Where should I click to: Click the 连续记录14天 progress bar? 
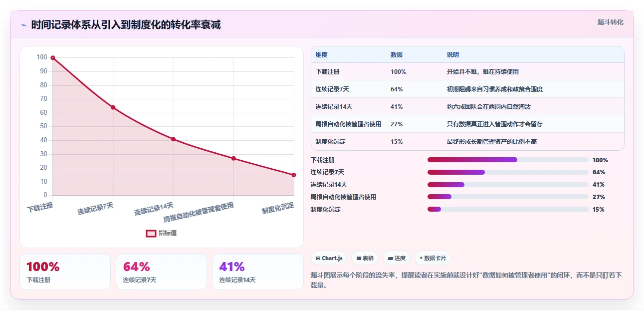(x=508, y=185)
